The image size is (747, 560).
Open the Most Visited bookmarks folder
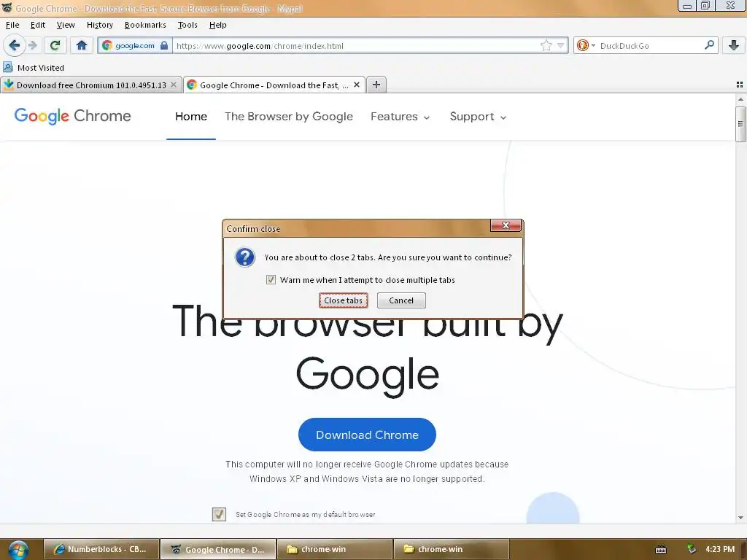click(x=34, y=68)
